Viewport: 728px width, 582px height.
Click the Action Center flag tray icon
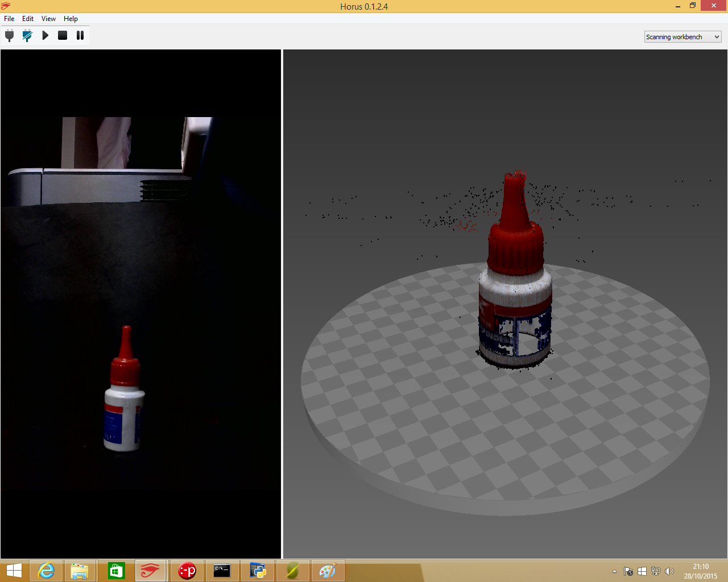628,571
